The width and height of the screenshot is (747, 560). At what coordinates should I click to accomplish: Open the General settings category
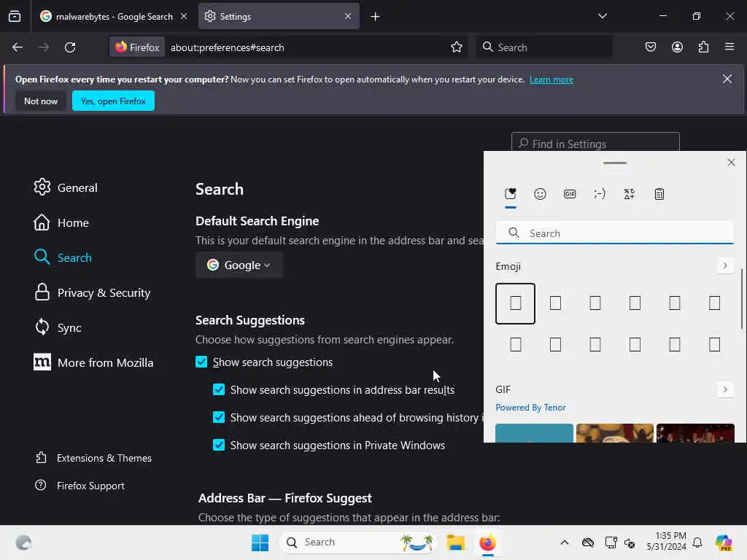coord(66,187)
